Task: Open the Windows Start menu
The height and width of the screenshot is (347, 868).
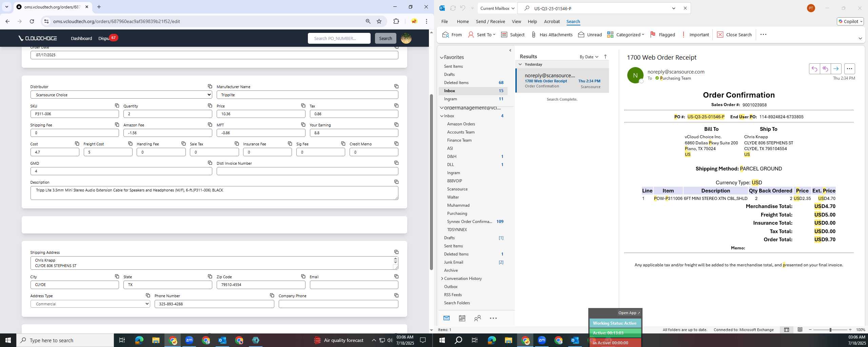Action: pyautogui.click(x=8, y=340)
